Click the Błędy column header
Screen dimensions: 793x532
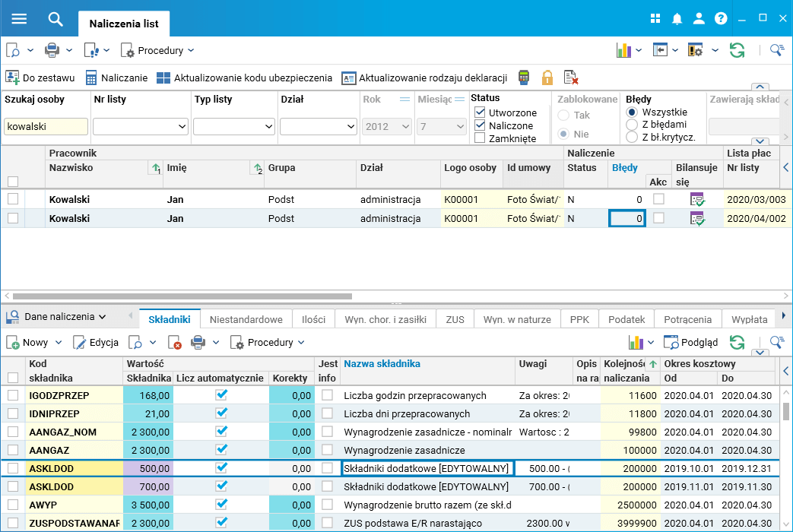pos(624,167)
